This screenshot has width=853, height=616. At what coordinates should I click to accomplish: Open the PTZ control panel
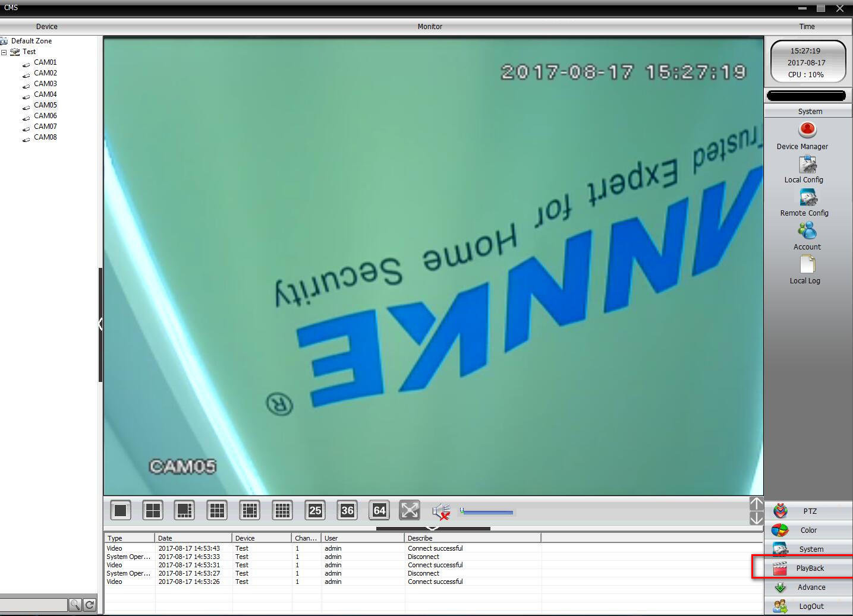808,511
